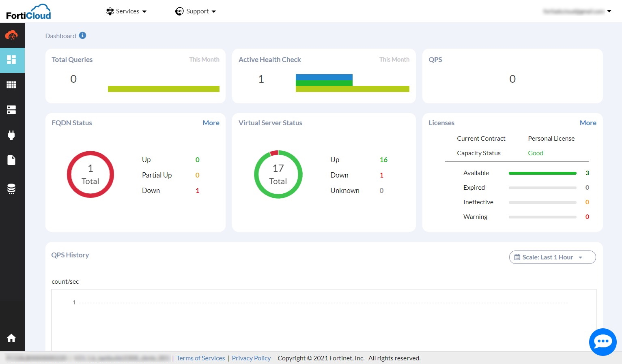Open the Terms of Services link
This screenshot has height=364, width=622.
coord(200,358)
